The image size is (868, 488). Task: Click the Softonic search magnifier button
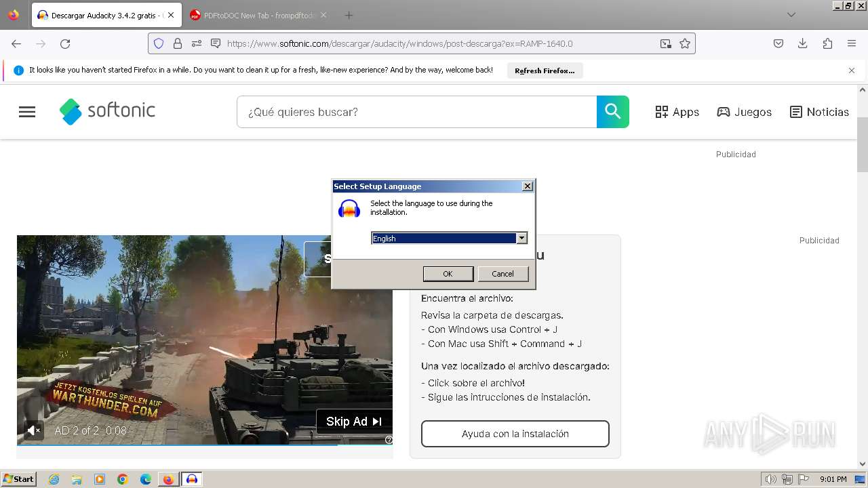(613, 112)
